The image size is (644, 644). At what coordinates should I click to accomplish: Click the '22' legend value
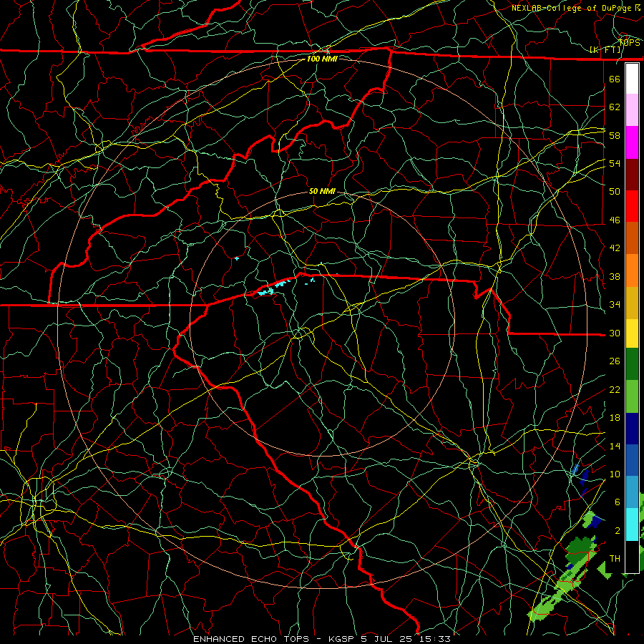[x=615, y=390]
